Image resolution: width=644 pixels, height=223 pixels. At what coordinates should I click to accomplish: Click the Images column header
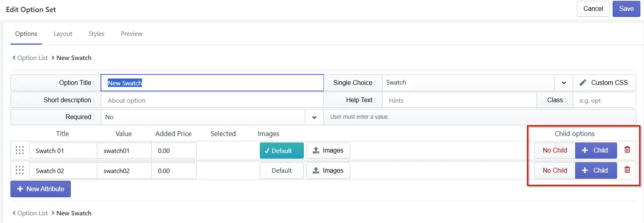[268, 134]
